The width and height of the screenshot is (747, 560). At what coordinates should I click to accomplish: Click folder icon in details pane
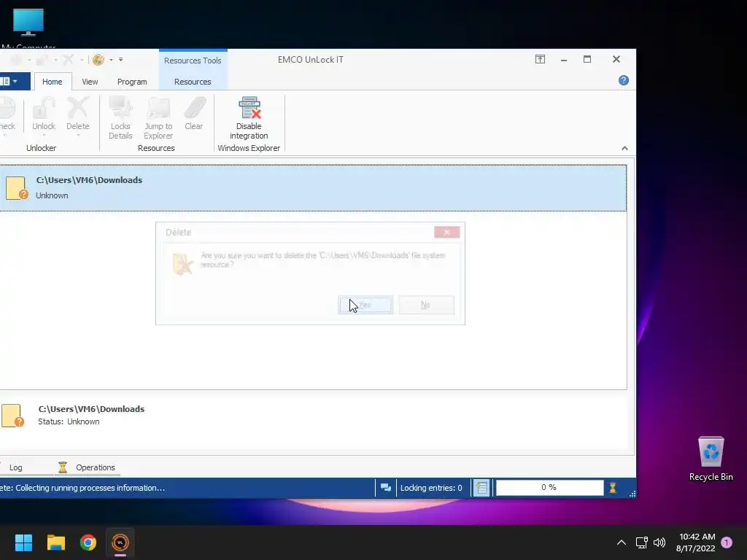click(13, 415)
